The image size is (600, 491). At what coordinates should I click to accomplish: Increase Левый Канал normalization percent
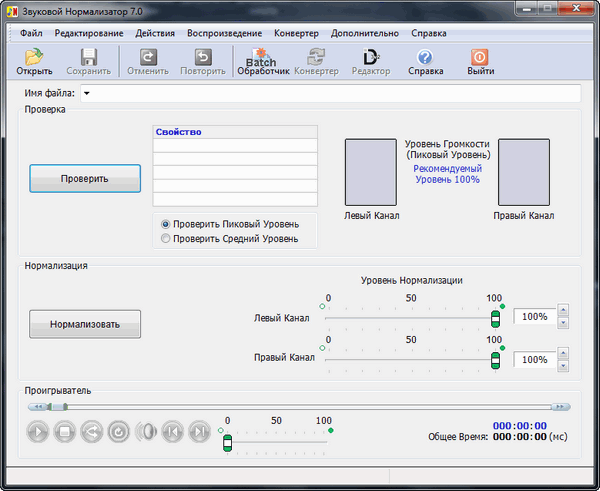click(563, 310)
